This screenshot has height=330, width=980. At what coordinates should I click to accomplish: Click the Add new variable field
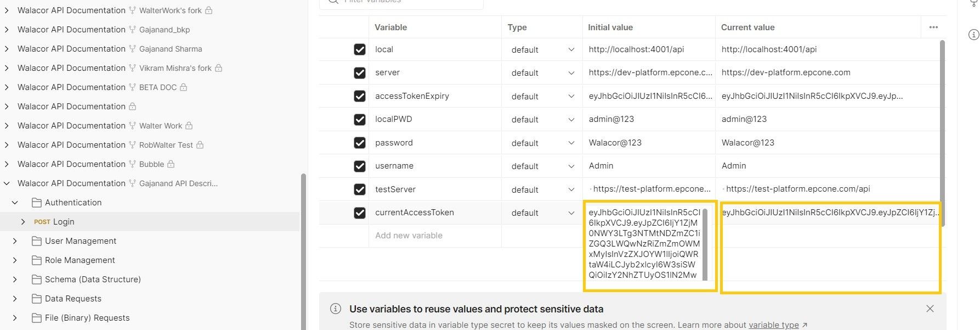click(x=409, y=235)
